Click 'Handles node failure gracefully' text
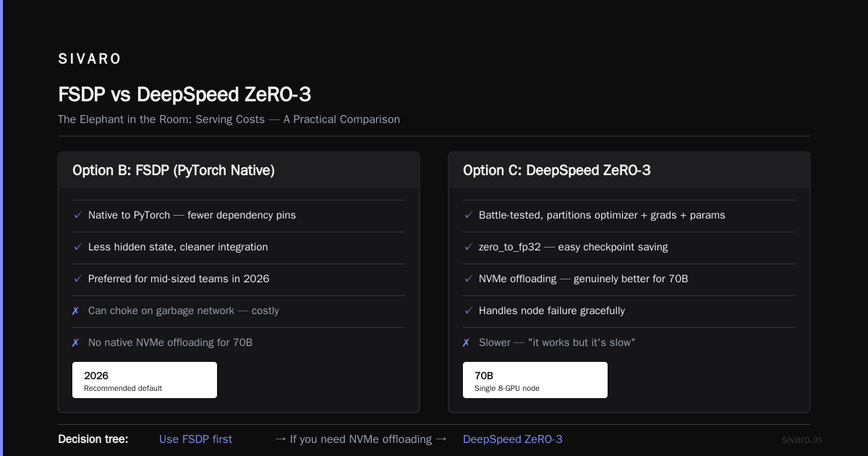This screenshot has width=868, height=456. coord(552,311)
